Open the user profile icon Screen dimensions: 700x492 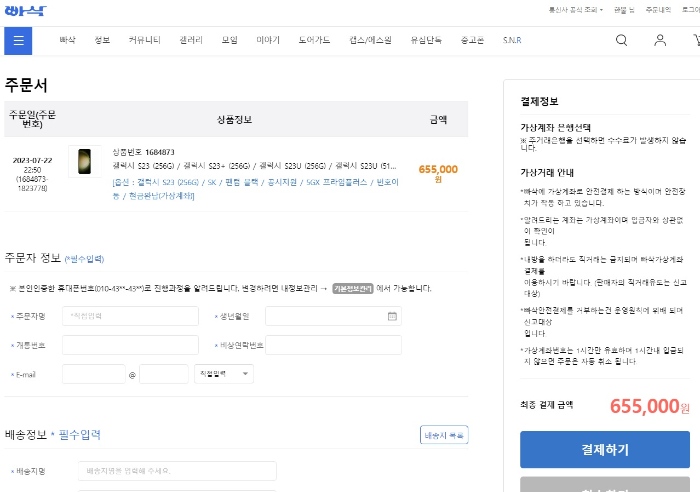[660, 40]
